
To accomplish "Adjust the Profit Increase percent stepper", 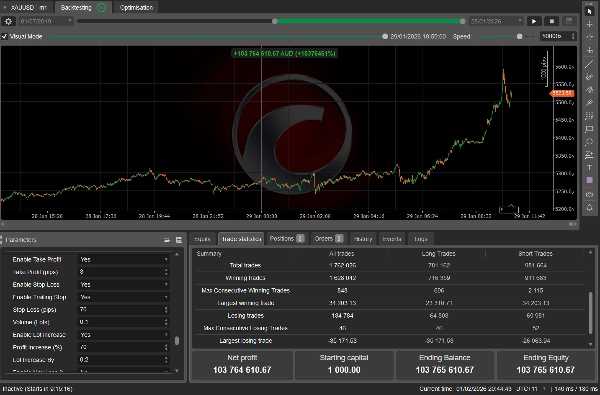I will pyautogui.click(x=166, y=348).
